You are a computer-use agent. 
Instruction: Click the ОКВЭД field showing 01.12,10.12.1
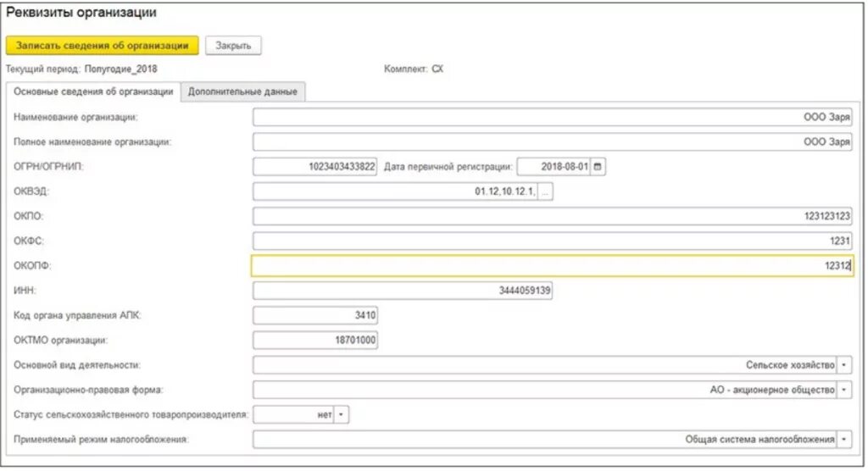tap(395, 191)
